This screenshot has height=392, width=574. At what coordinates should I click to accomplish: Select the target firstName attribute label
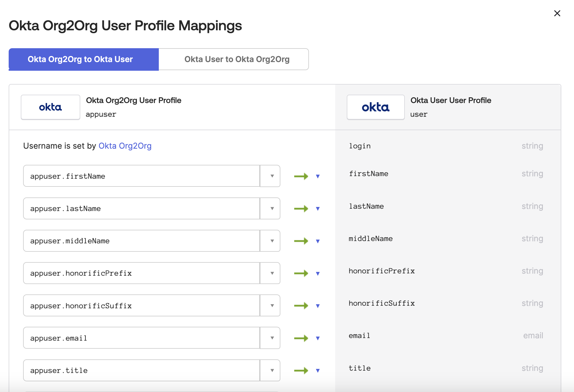(x=368, y=174)
